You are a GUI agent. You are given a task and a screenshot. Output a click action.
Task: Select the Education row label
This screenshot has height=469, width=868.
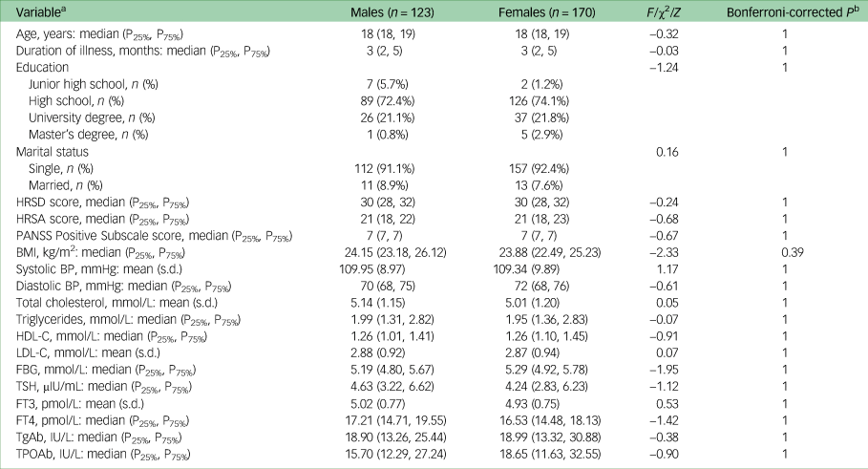(42, 68)
